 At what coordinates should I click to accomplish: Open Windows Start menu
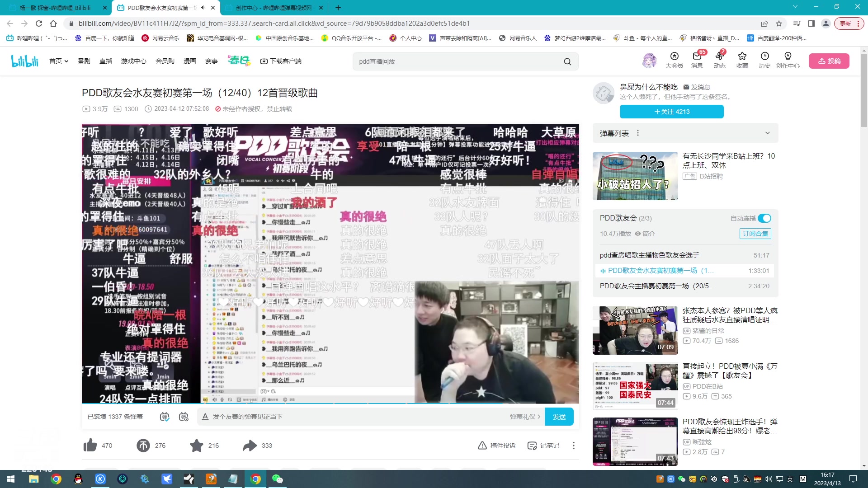point(11,479)
